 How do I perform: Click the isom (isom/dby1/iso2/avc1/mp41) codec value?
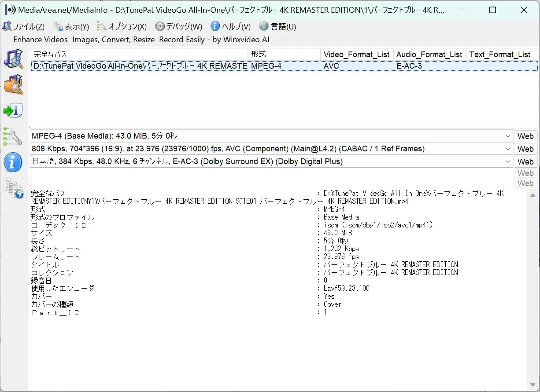(x=378, y=225)
